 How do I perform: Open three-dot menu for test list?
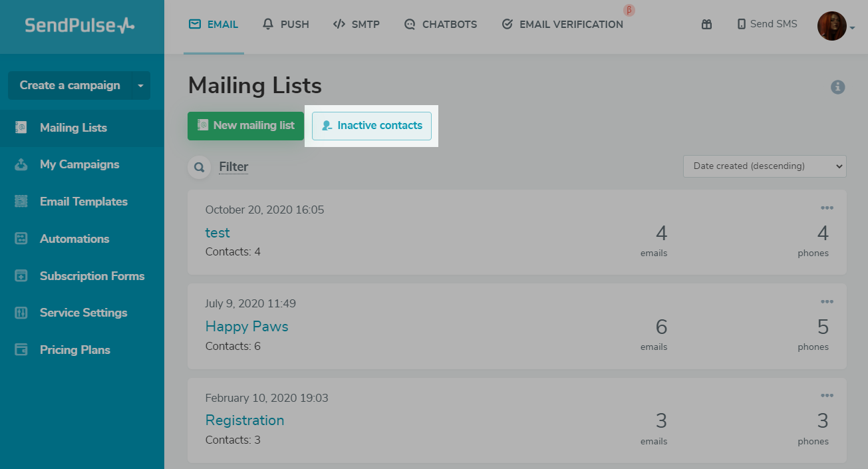(x=827, y=208)
